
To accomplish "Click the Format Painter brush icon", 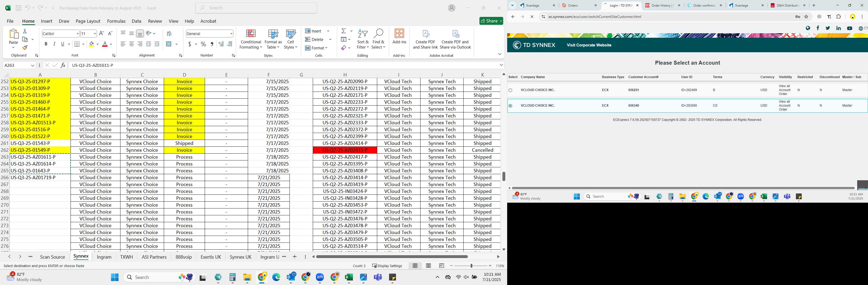I will pos(25,47).
